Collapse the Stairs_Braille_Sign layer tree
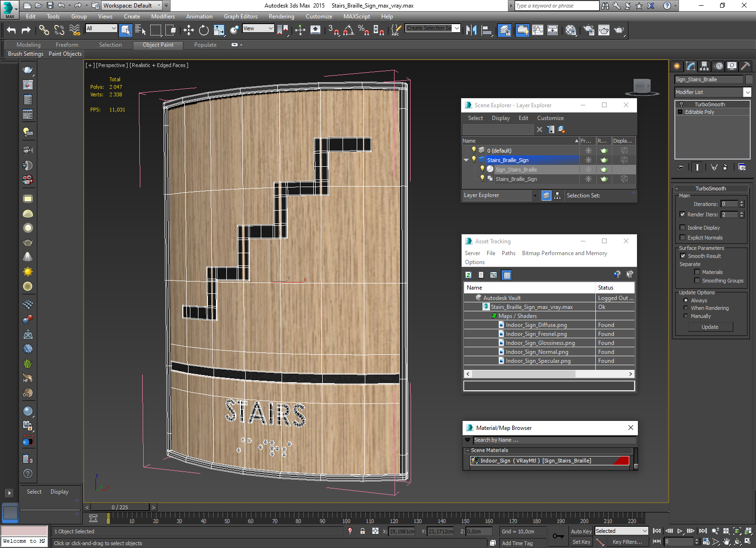 (x=466, y=160)
